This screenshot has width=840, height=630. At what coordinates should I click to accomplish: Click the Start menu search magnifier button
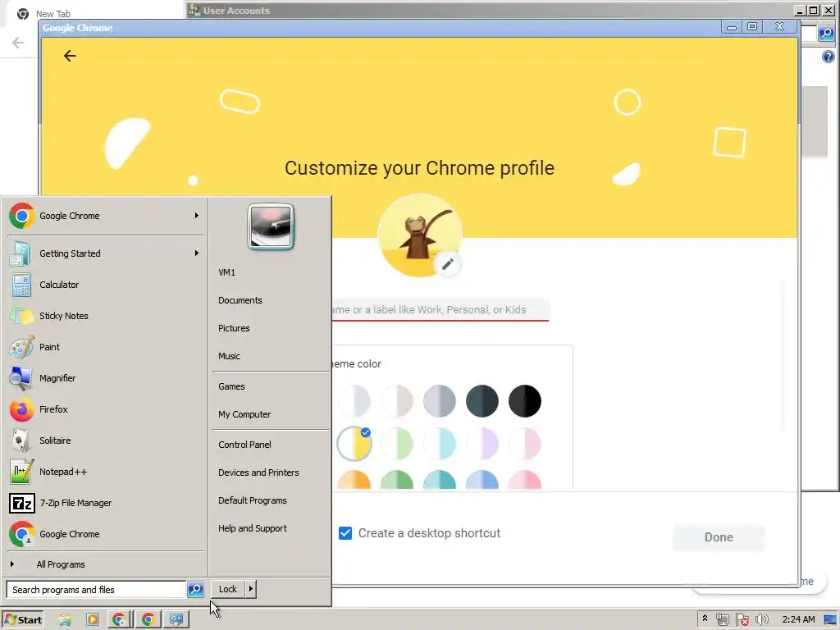[195, 589]
